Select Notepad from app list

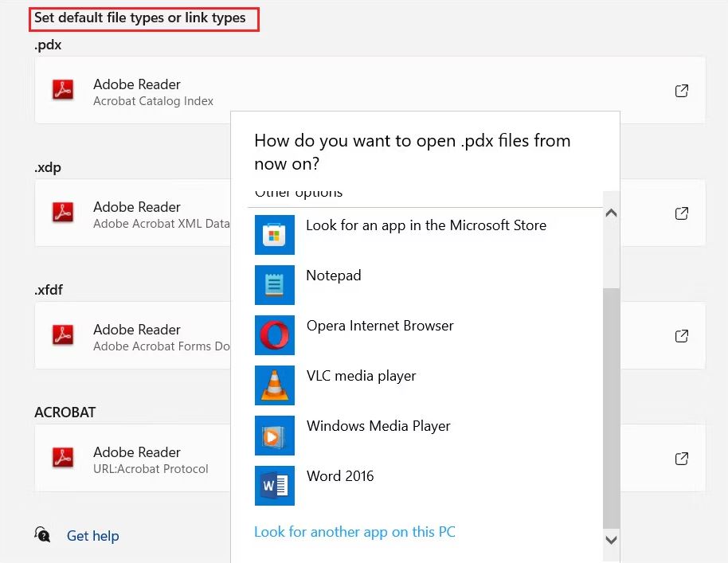(x=425, y=284)
